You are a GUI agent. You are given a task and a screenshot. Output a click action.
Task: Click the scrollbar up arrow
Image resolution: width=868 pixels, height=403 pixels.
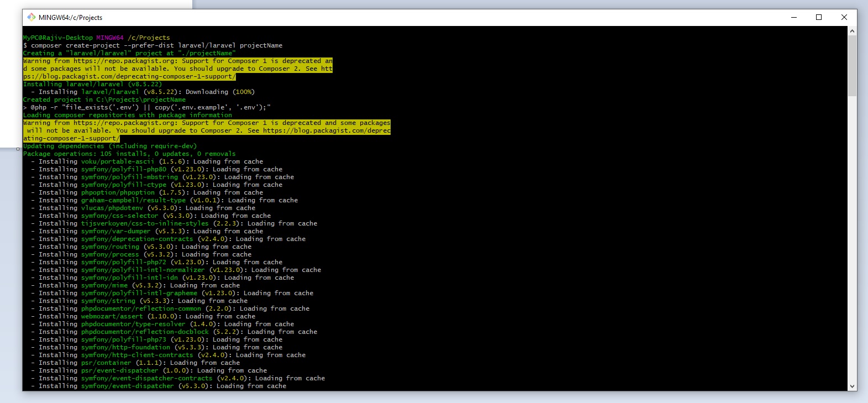[852, 31]
